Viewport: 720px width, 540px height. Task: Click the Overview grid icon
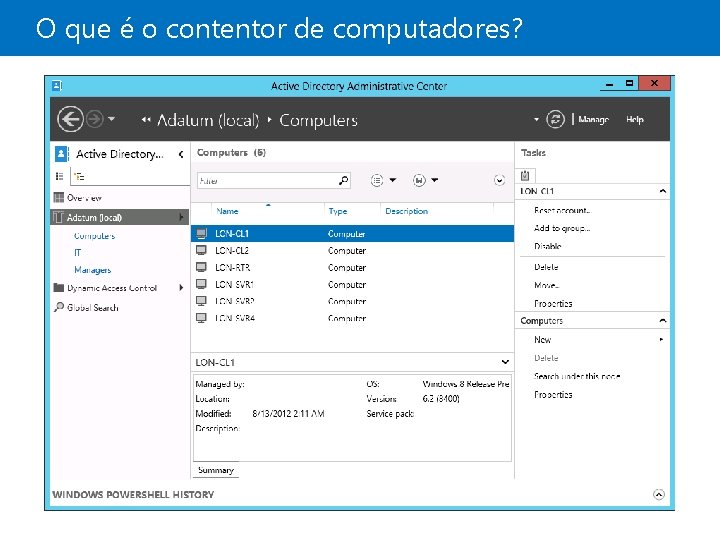(x=58, y=198)
